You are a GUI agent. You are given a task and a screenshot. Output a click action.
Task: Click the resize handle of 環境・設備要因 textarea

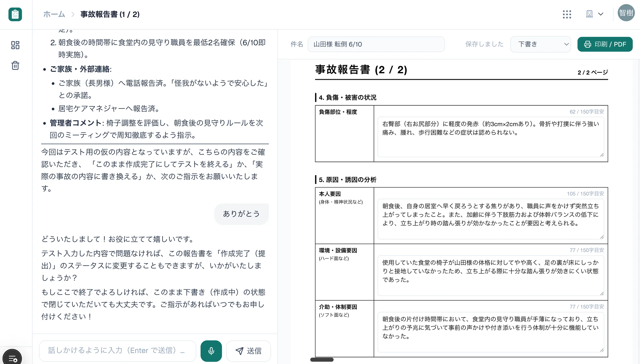pos(602,293)
